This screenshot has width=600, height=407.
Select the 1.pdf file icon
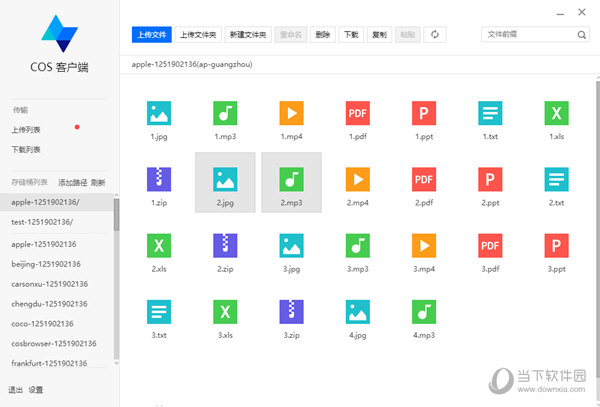358,113
